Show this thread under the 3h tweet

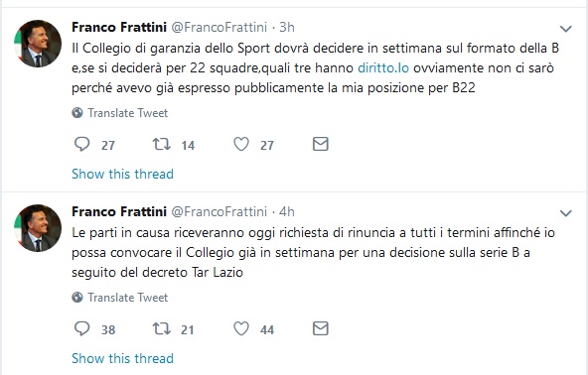pyautogui.click(x=122, y=174)
